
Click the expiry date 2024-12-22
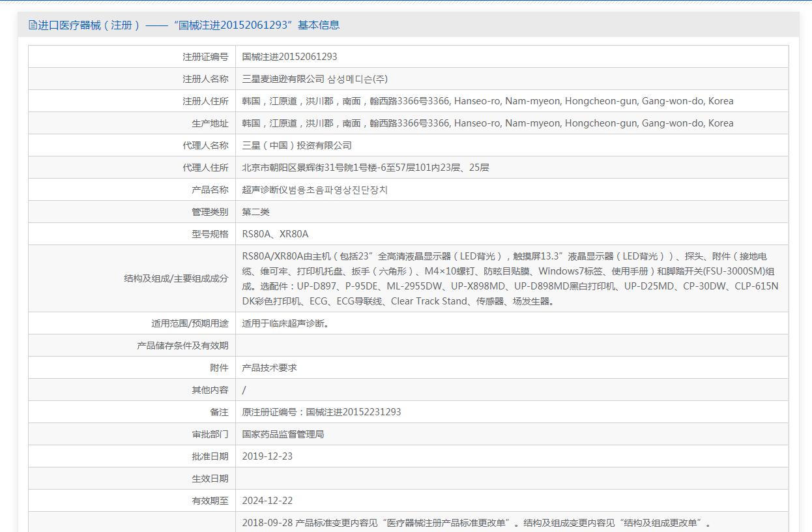pyautogui.click(x=267, y=501)
